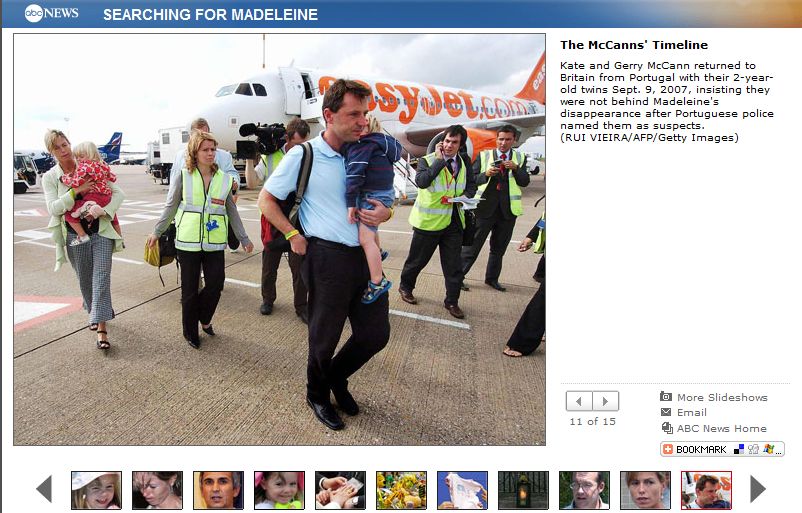Select thumbnail of child in pink hat
This screenshot has width=802, height=513.
pos(279,490)
